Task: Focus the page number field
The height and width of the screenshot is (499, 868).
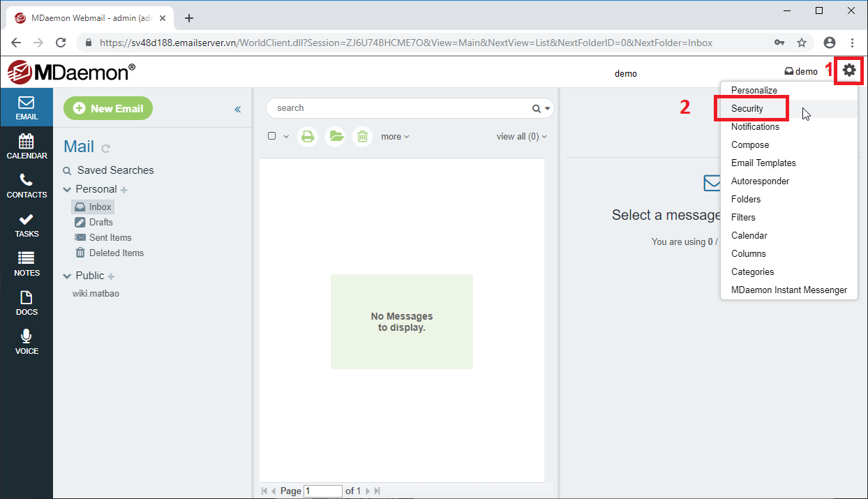Action: tap(323, 491)
